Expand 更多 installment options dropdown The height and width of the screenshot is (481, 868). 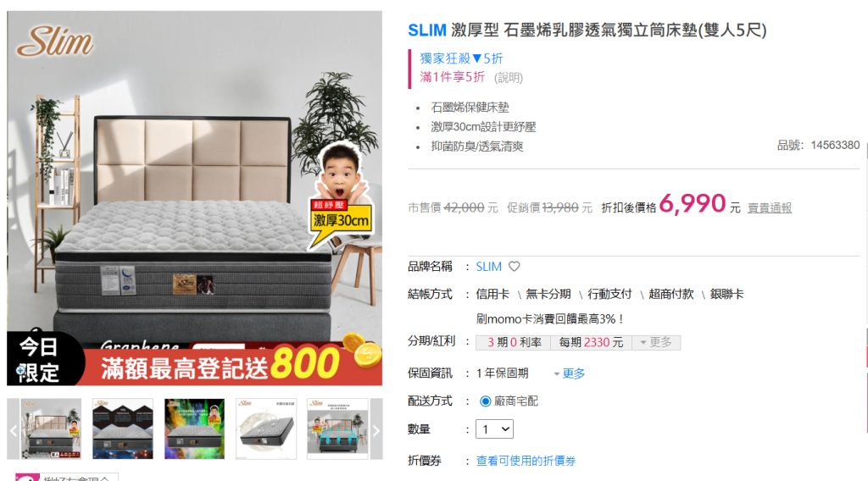pos(656,342)
